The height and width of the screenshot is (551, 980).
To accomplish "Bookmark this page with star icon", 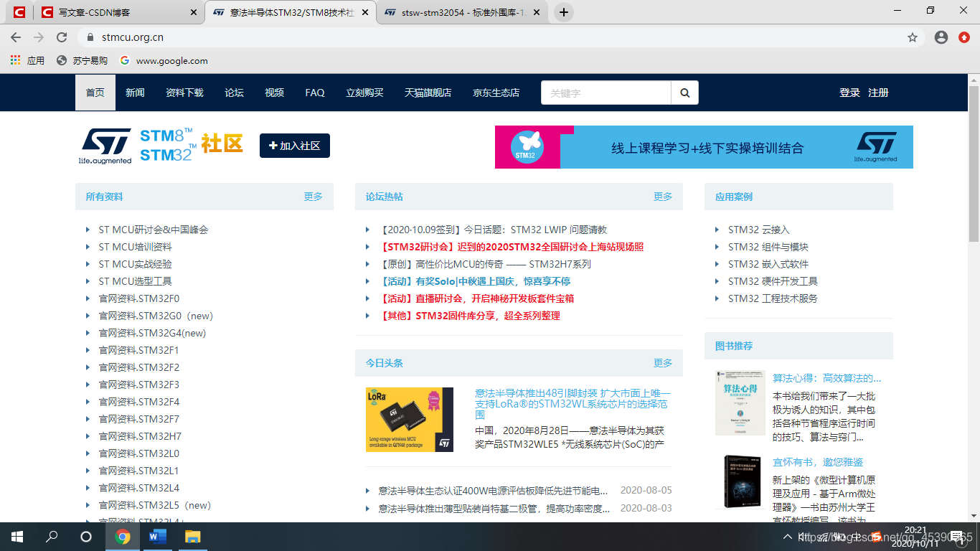I will pos(913,37).
